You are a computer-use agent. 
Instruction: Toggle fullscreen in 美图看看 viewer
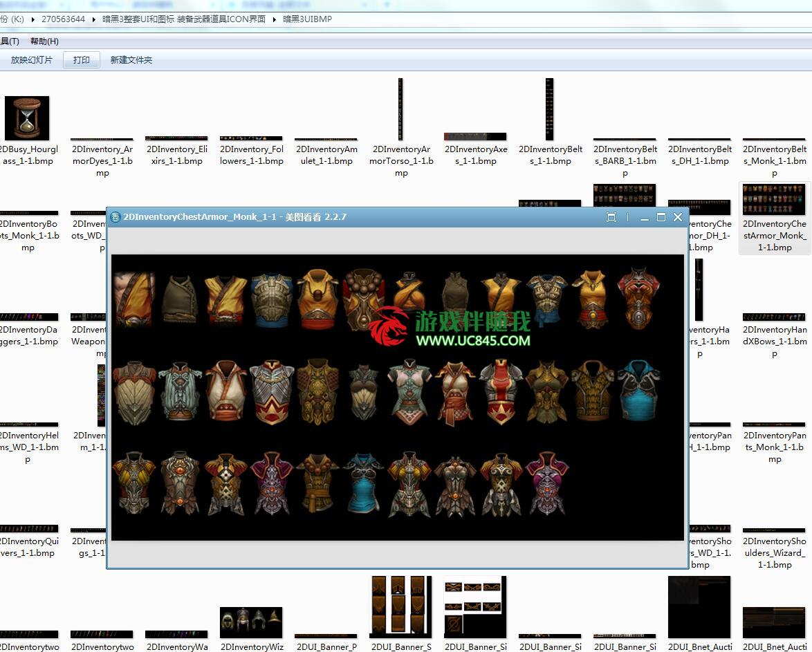point(611,217)
